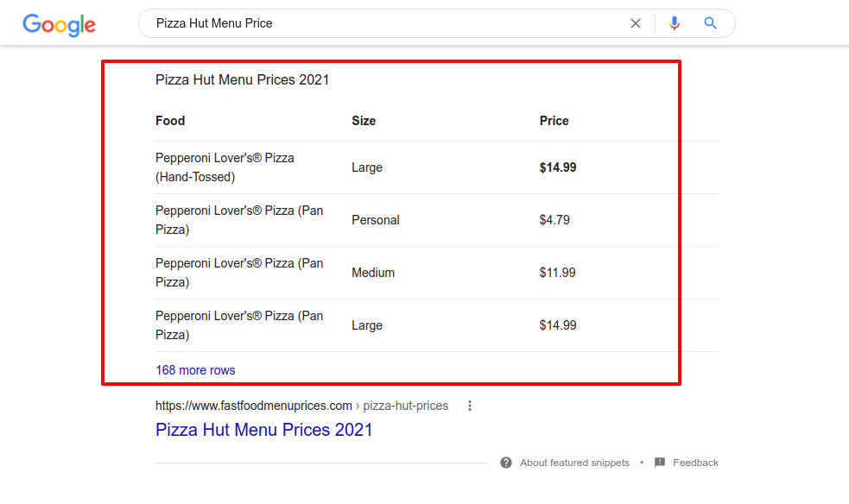Submit search with the magnifying glass icon
The image size is (849, 504).
coord(711,23)
